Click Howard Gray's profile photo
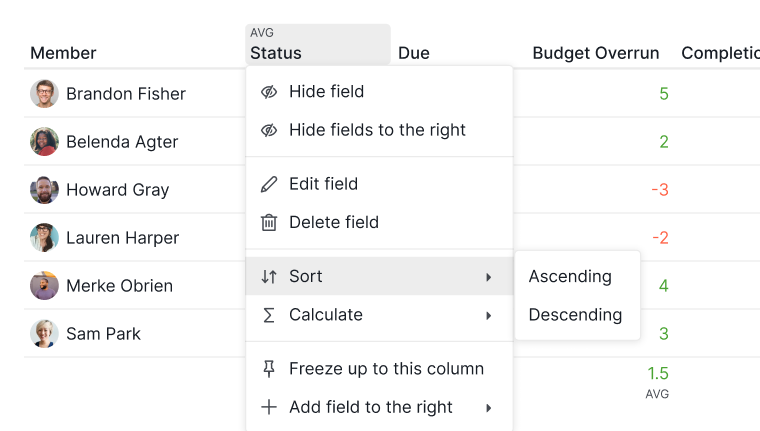Screen dimensions: 760x431 (44, 190)
